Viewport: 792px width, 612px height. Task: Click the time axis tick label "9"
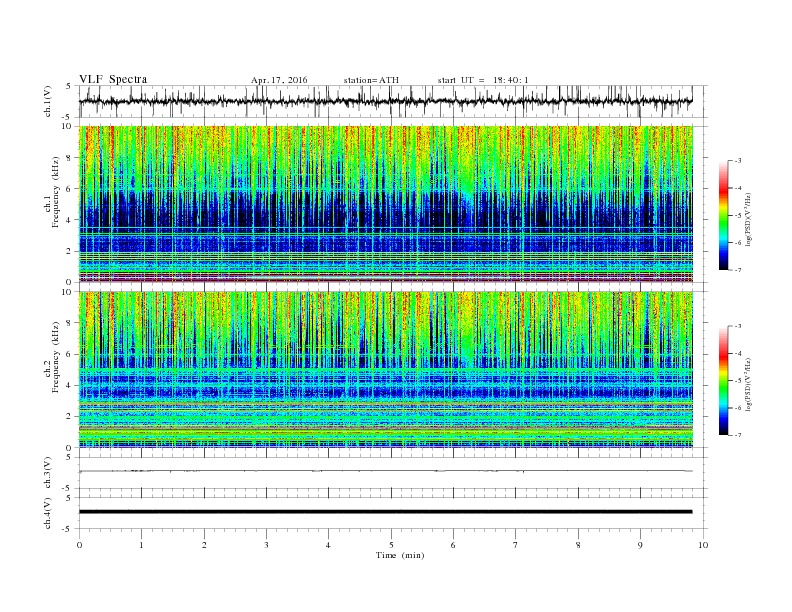coord(640,545)
